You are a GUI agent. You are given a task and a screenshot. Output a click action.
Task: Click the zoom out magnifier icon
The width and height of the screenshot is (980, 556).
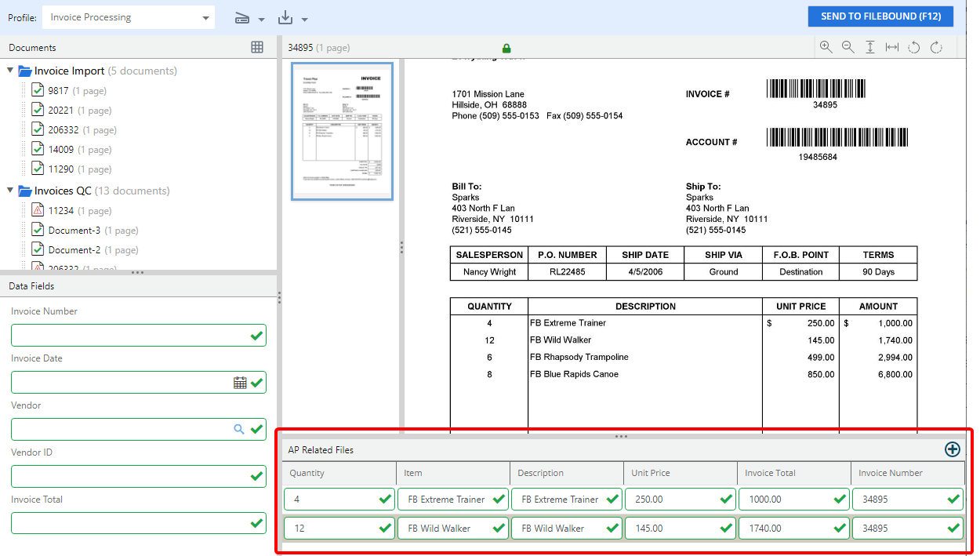pos(848,47)
